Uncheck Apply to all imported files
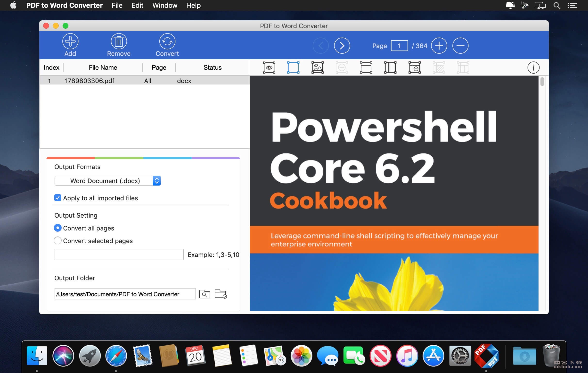 (x=58, y=198)
